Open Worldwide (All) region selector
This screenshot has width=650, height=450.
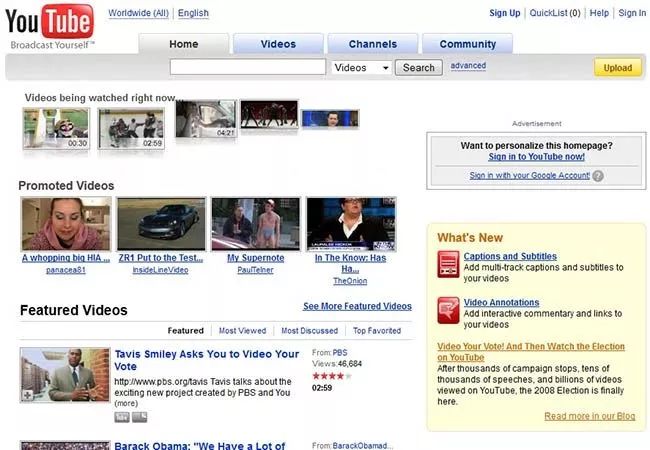click(138, 13)
